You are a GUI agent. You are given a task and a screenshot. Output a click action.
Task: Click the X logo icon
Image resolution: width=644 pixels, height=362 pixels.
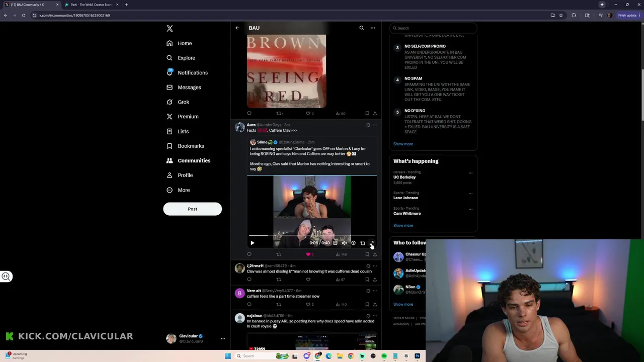pyautogui.click(x=170, y=28)
